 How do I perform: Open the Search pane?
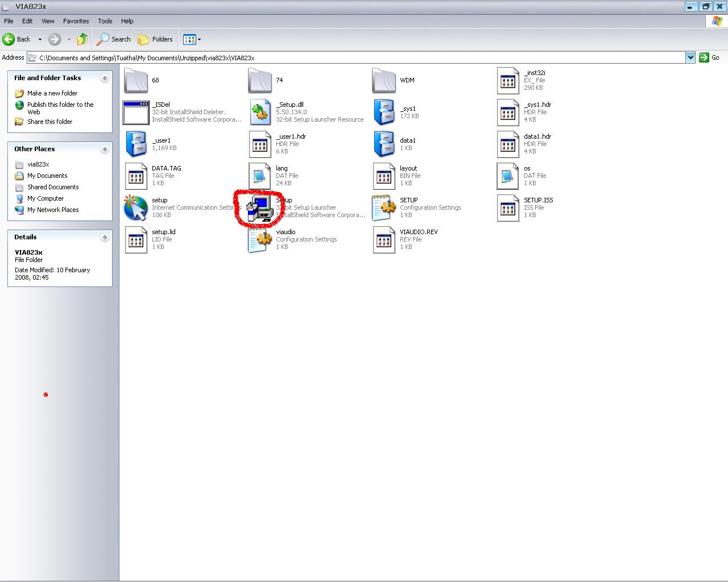pyautogui.click(x=114, y=39)
